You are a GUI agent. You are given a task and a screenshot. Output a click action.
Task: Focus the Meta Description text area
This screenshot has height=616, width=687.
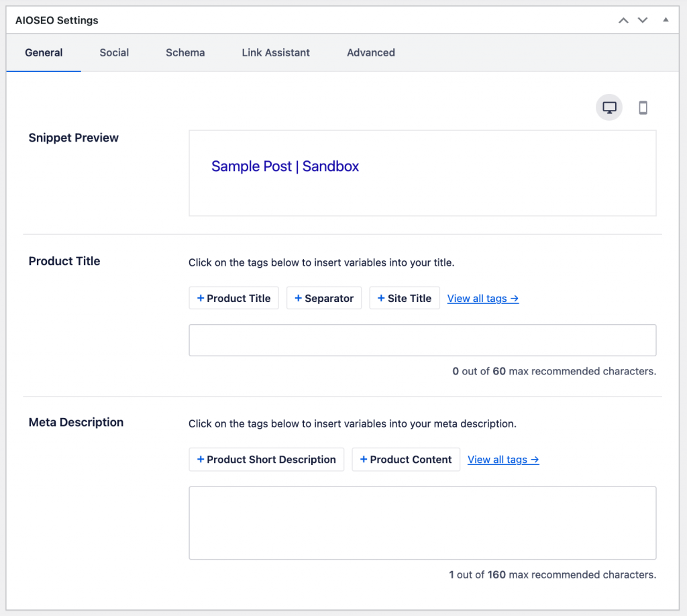(x=423, y=523)
